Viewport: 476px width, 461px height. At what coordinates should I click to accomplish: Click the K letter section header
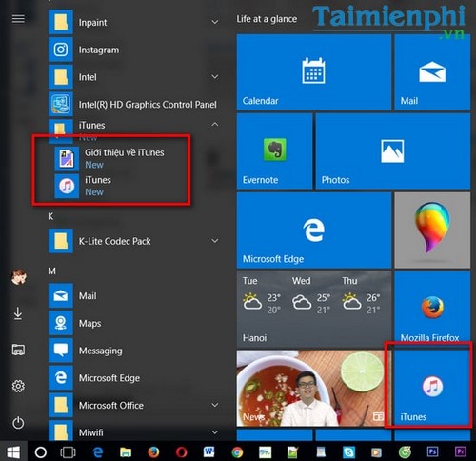tap(50, 216)
